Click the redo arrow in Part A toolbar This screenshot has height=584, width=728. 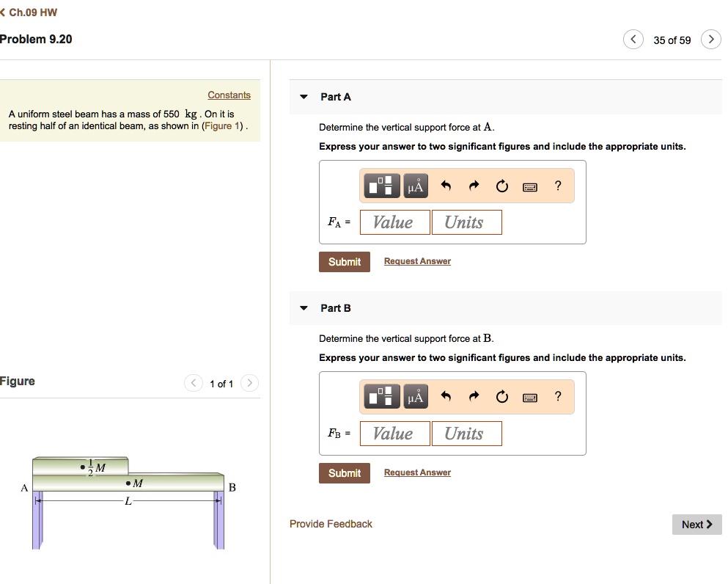(x=474, y=186)
